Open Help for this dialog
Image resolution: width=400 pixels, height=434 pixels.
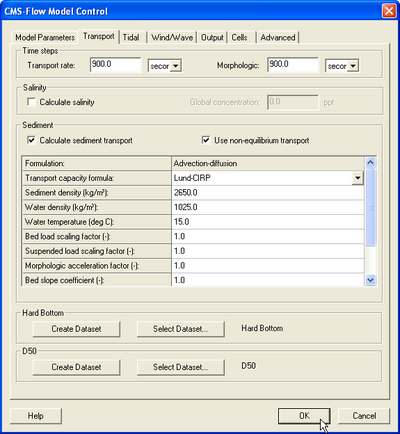36,416
